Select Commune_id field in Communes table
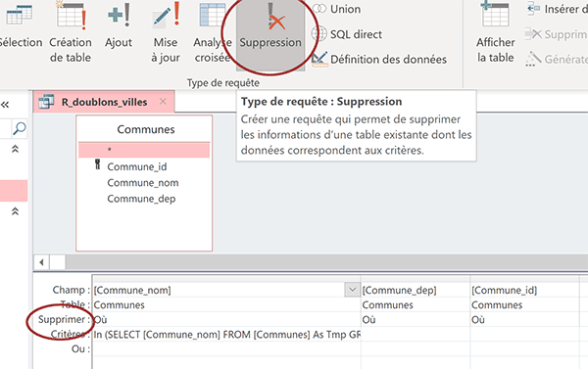The height and width of the screenshot is (369, 588). 137,166
